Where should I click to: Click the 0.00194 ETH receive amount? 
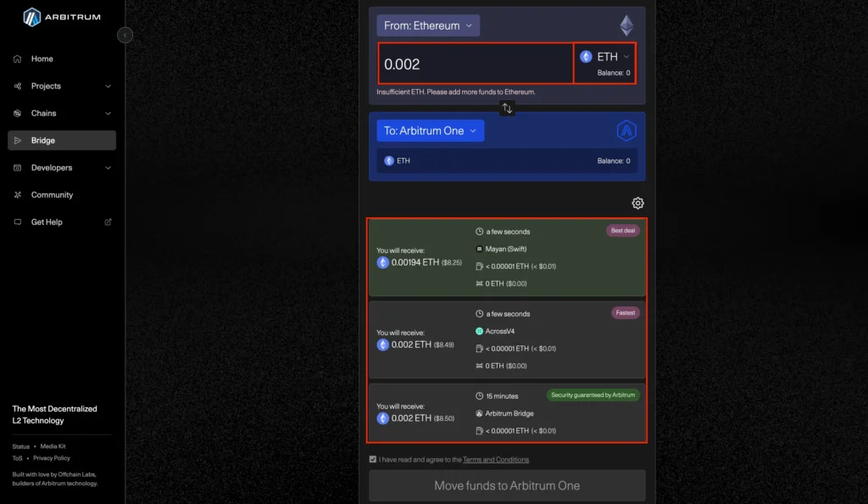click(426, 262)
